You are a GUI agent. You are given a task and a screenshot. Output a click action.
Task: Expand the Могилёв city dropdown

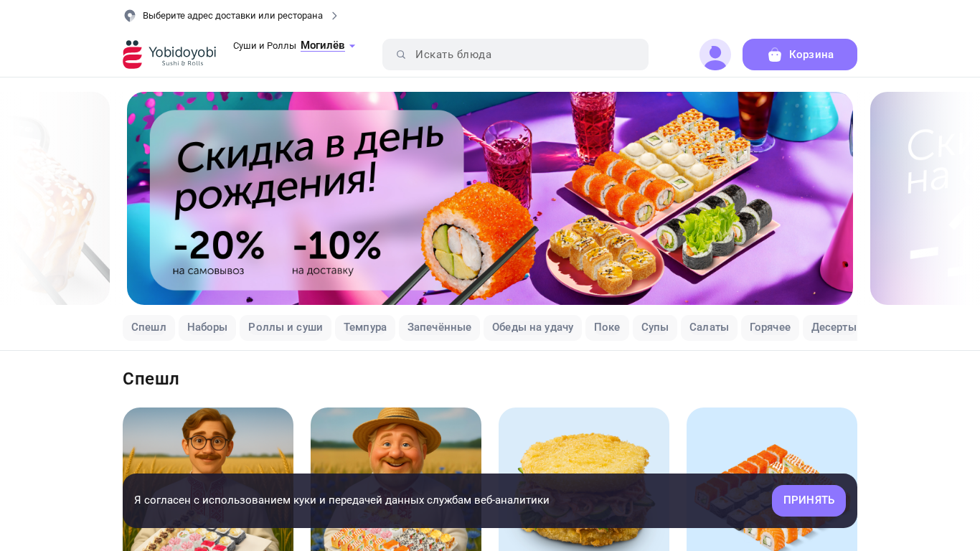click(x=328, y=45)
